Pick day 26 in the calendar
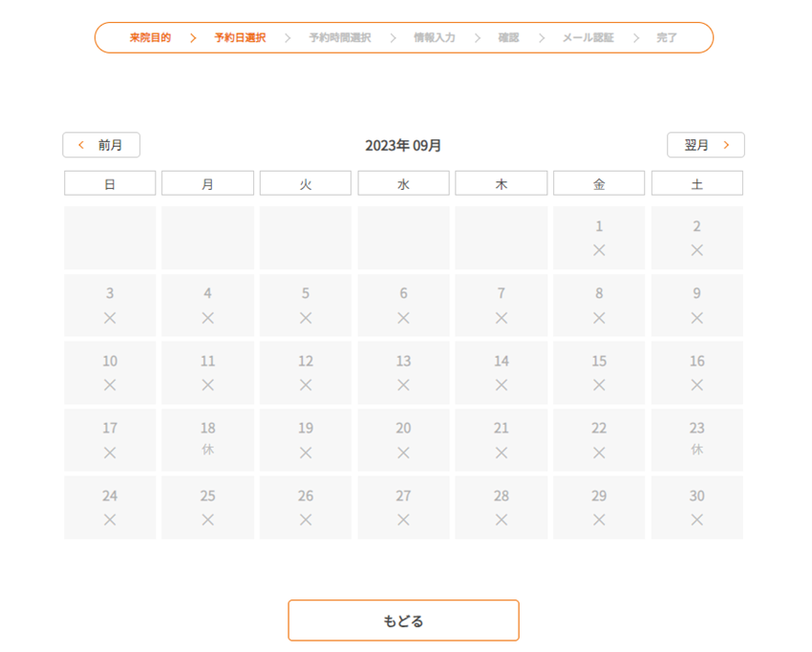 pos(306,508)
